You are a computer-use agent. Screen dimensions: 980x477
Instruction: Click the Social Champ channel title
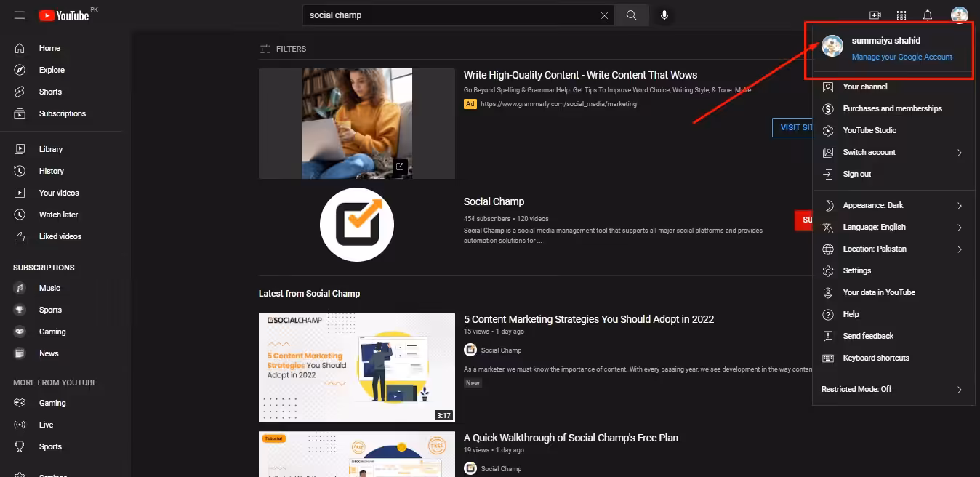(x=494, y=201)
